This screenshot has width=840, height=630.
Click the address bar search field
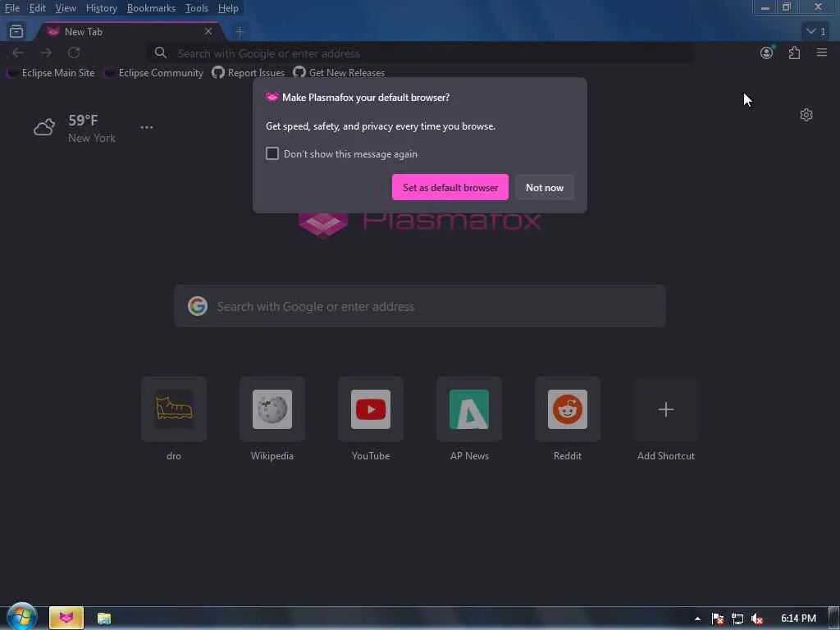(x=421, y=53)
